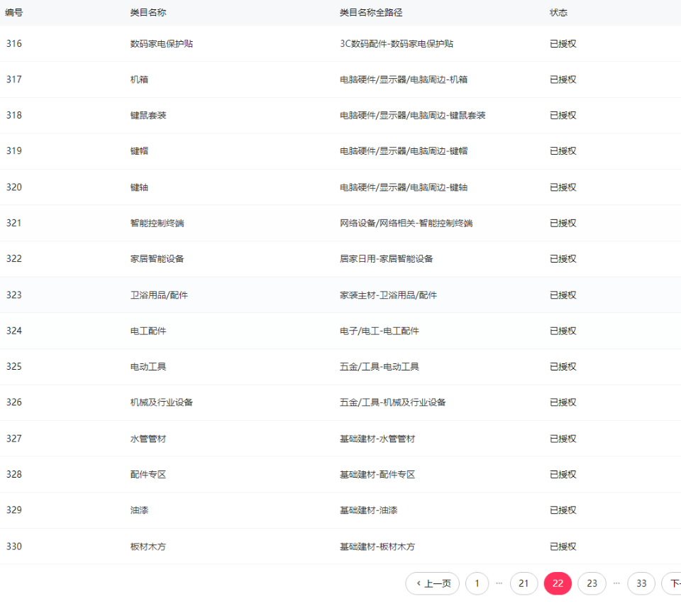Go to previous page with 上一页 button
The image size is (681, 616).
[433, 583]
